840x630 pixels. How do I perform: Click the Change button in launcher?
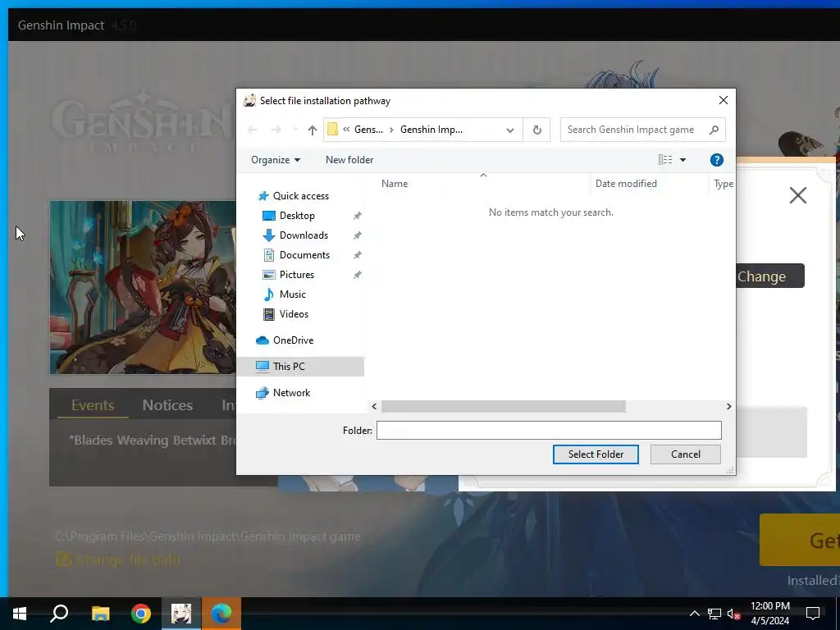[769, 276]
